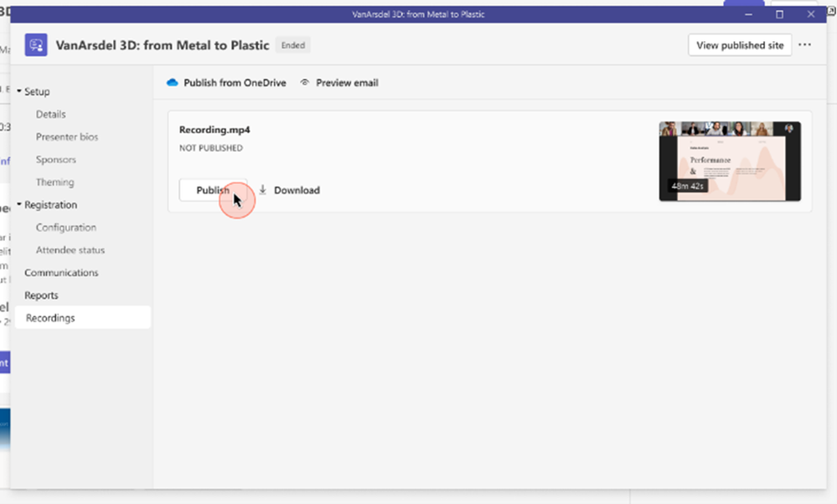Click the Preview email eye icon
This screenshot has height=504, width=837.
pyautogui.click(x=305, y=83)
